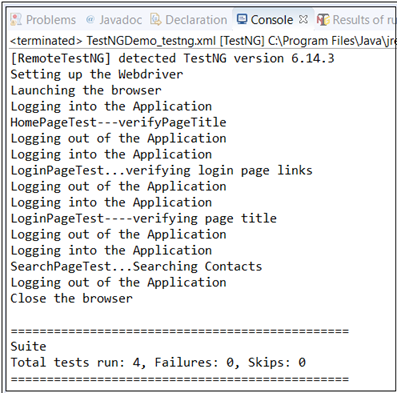Click the 'SearchPageTest...Searching Contacts' output line
401x393 pixels.
pos(136,266)
